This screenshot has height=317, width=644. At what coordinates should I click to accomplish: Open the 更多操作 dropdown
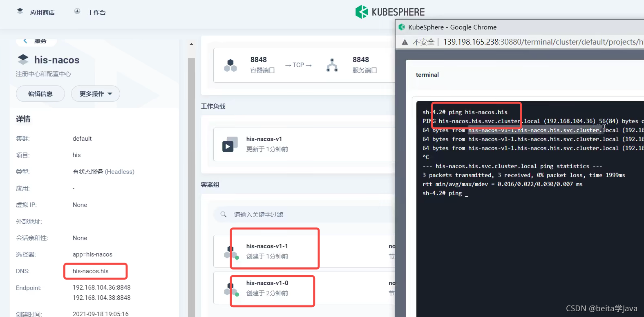pos(96,94)
